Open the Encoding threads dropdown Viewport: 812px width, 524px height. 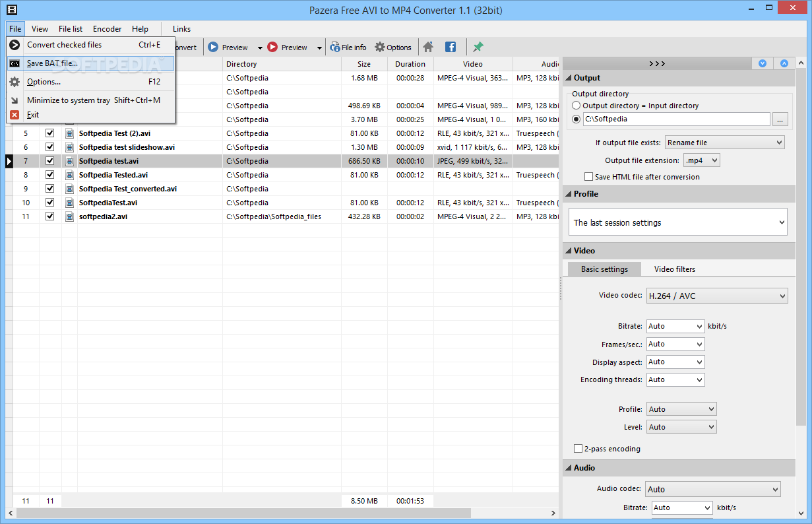coord(675,379)
